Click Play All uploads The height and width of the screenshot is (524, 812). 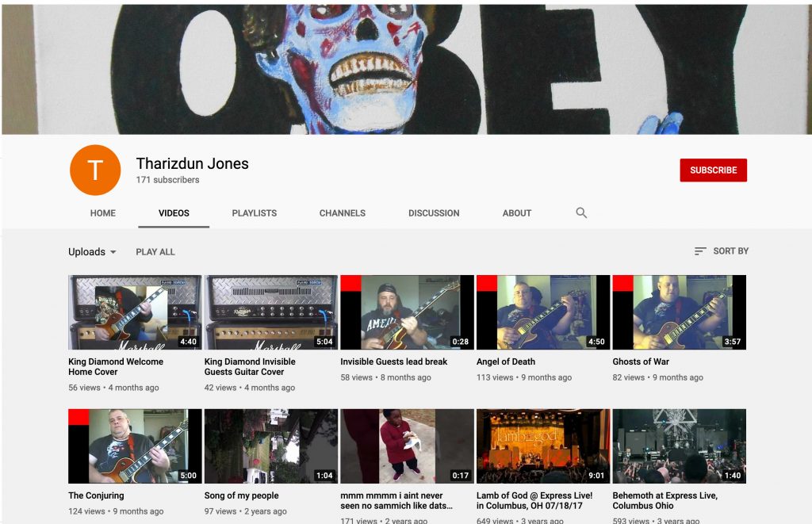pos(155,251)
